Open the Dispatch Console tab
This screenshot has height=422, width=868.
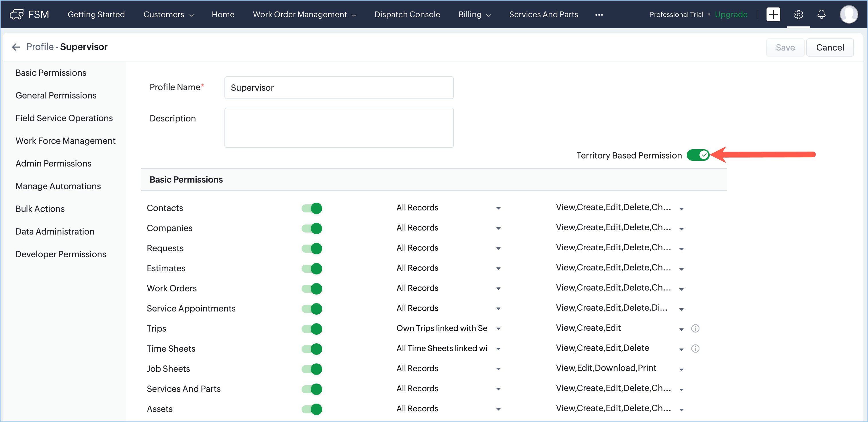tap(407, 15)
